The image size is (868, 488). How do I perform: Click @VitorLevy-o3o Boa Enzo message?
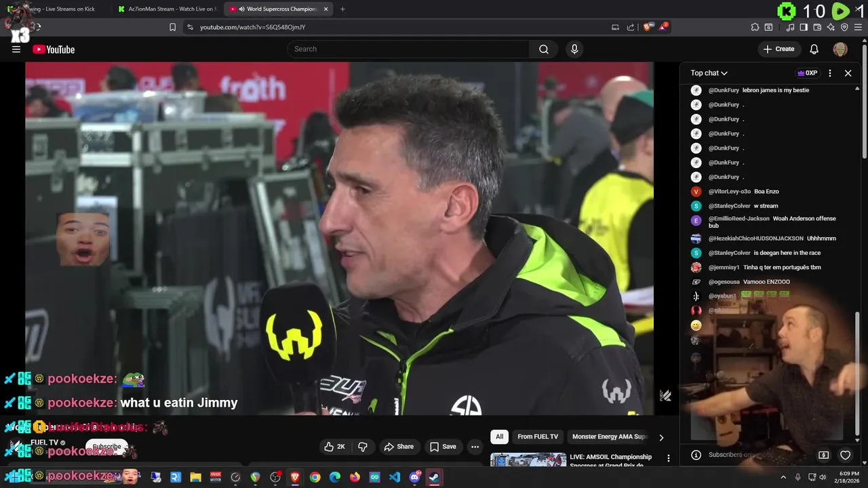click(x=772, y=192)
